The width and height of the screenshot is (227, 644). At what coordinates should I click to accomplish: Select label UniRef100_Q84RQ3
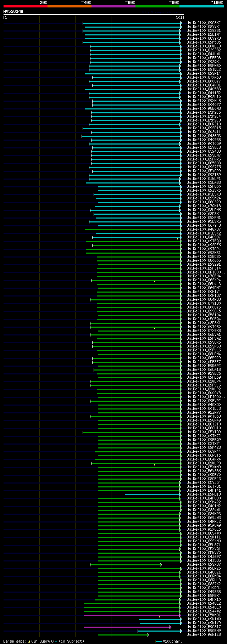click(x=204, y=300)
